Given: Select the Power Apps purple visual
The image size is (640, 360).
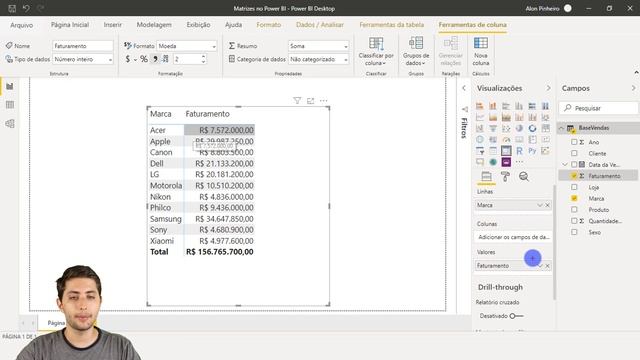Looking at the screenshot, I should coord(506,162).
